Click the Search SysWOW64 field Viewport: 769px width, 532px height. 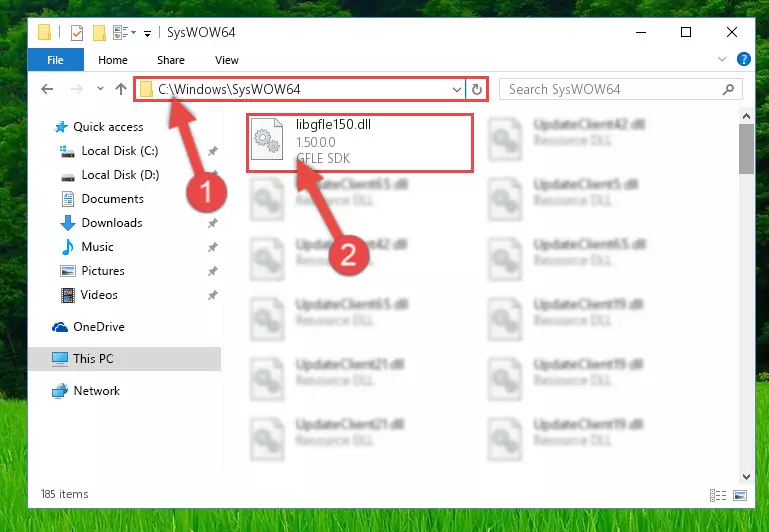tap(620, 89)
